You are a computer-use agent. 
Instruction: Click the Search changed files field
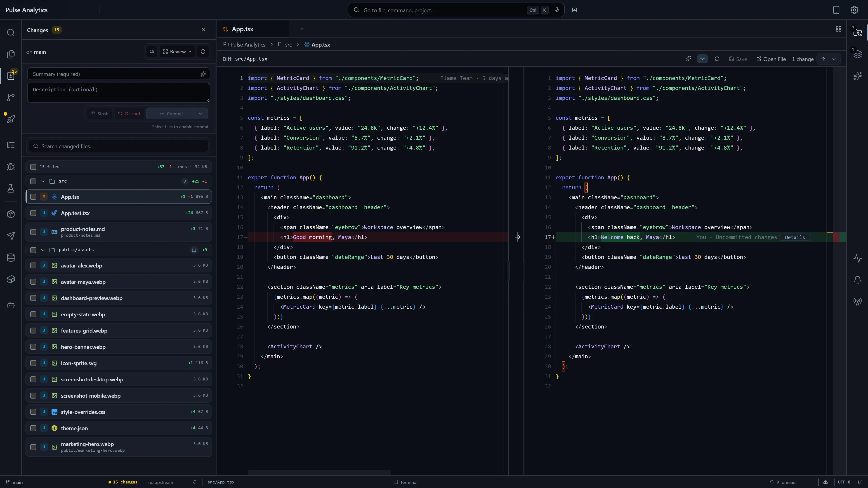[x=119, y=146]
